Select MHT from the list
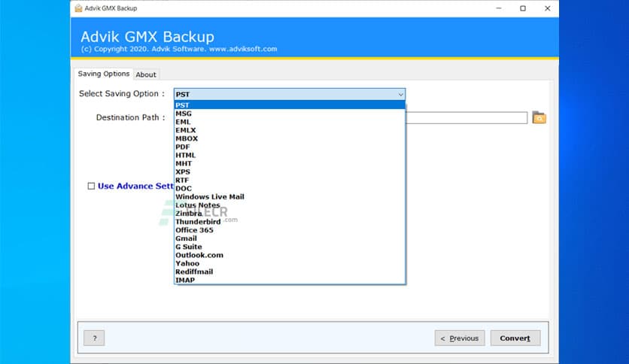 290,163
